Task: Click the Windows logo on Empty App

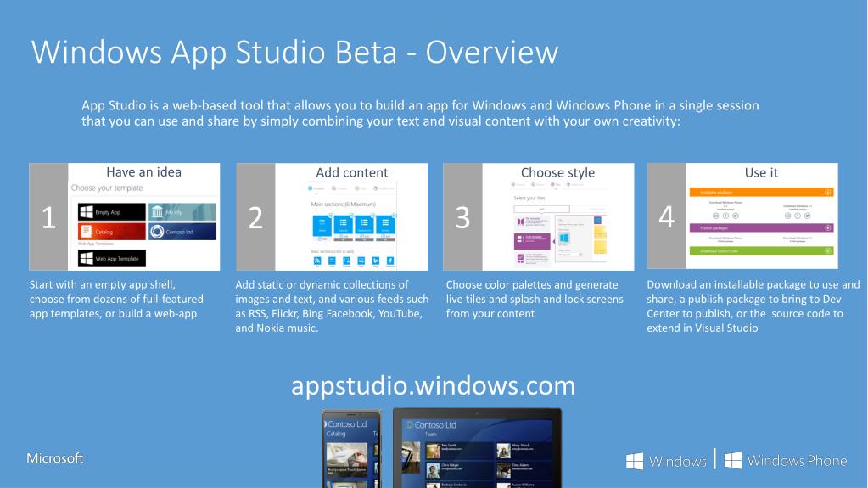Action: click(87, 212)
